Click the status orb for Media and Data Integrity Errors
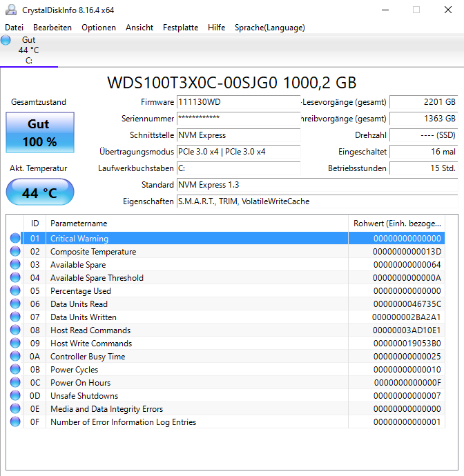The height and width of the screenshot is (476, 464). (15, 408)
